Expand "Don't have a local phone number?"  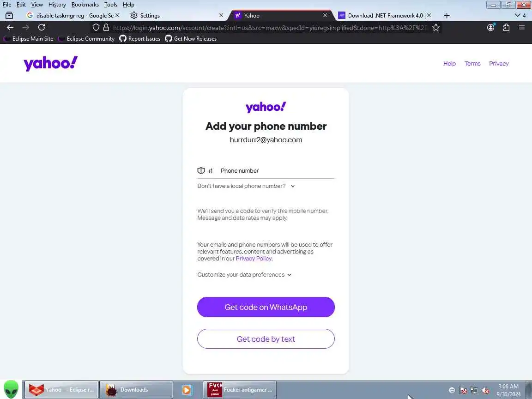(246, 186)
